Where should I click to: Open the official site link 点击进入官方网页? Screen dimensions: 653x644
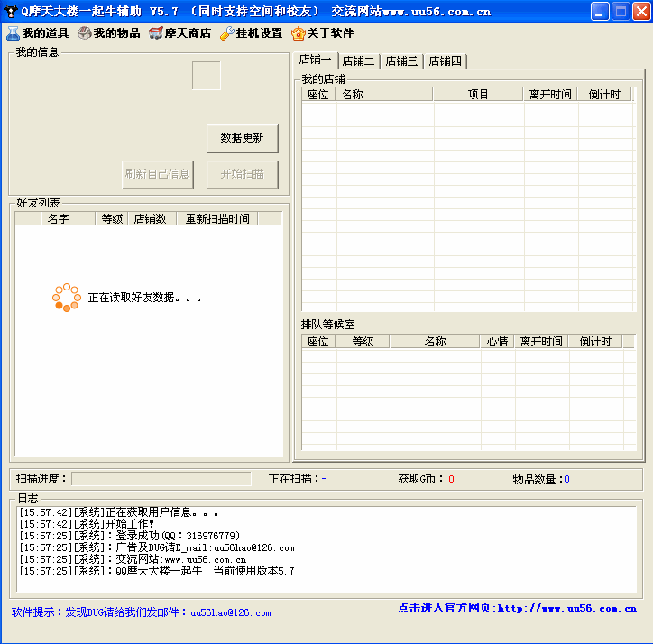pos(517,608)
